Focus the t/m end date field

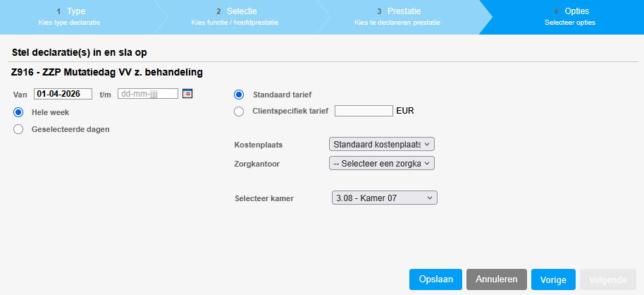coord(147,94)
